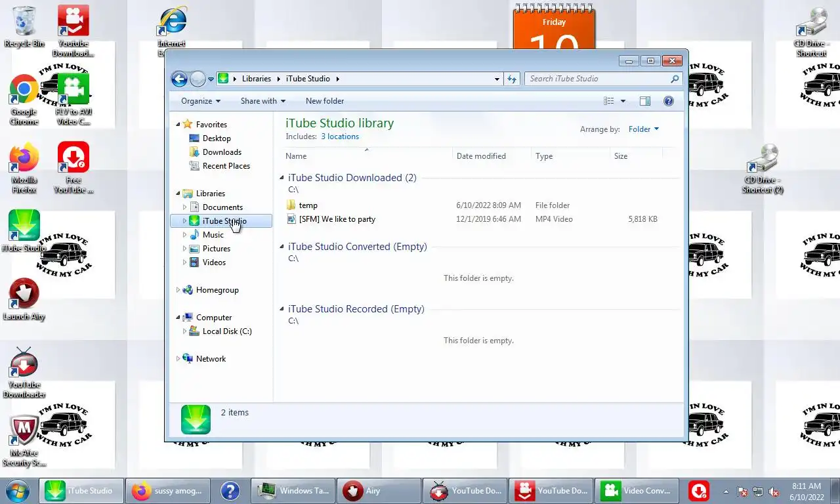Click the New folder button
Screen dimensions: 840x504
325,101
